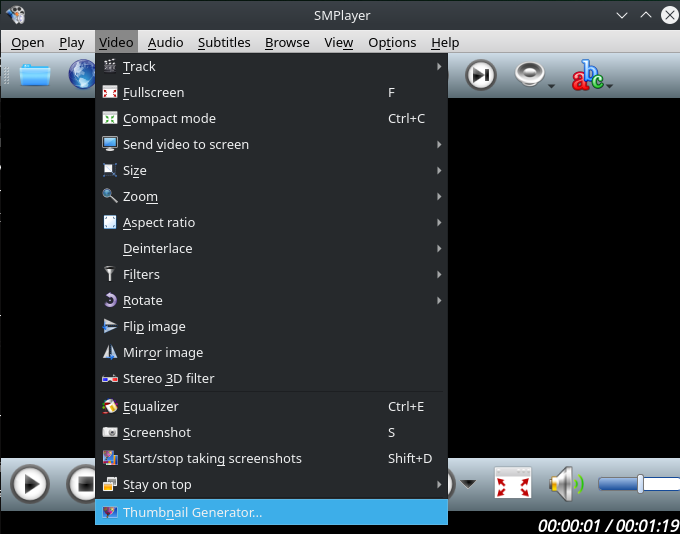Take a Screenshot via menu entry
This screenshot has width=680, height=534.
(271, 432)
